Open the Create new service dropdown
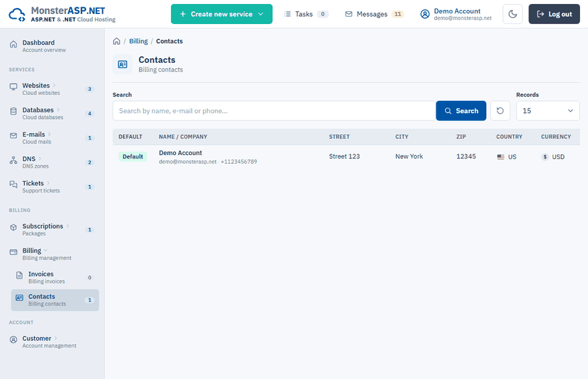588x379 pixels. click(x=222, y=14)
